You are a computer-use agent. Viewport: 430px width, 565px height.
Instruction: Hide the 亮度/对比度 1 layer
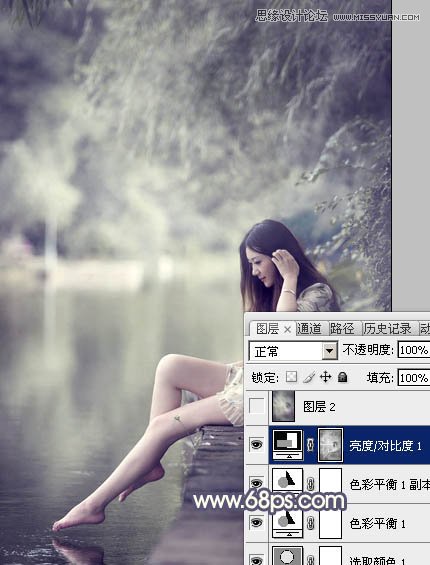pos(256,445)
